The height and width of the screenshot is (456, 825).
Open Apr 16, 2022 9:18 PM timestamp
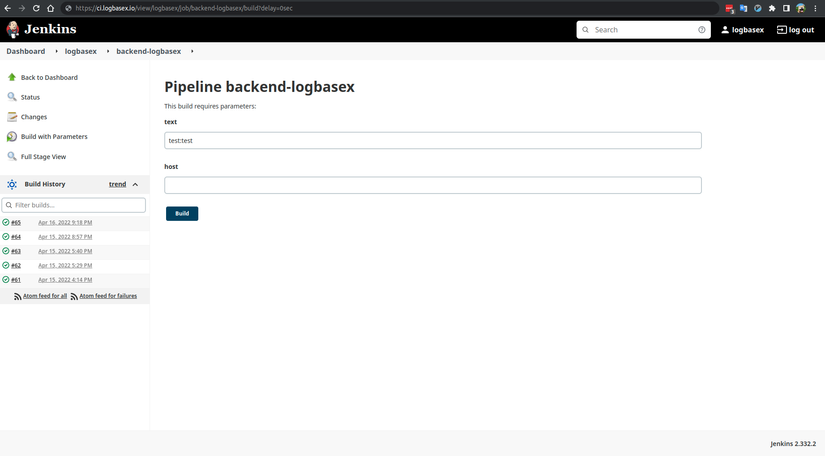pos(65,222)
